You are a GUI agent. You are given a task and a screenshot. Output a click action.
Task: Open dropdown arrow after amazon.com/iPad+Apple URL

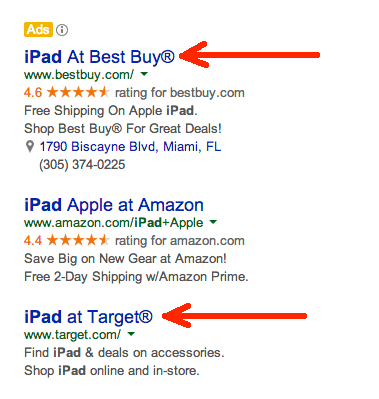[x=213, y=222]
